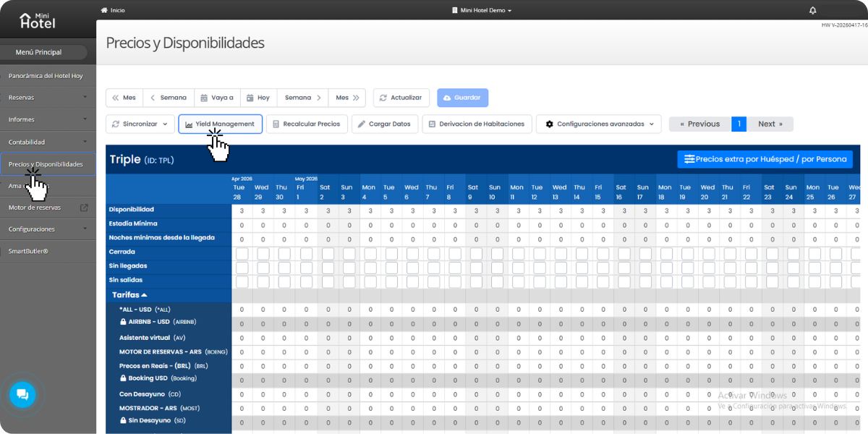This screenshot has height=434, width=868.
Task: Open Yield Management chart button
Action: tap(221, 124)
